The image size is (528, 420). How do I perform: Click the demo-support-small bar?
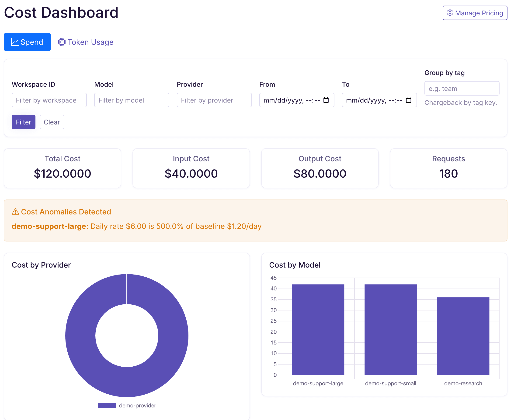click(x=391, y=329)
